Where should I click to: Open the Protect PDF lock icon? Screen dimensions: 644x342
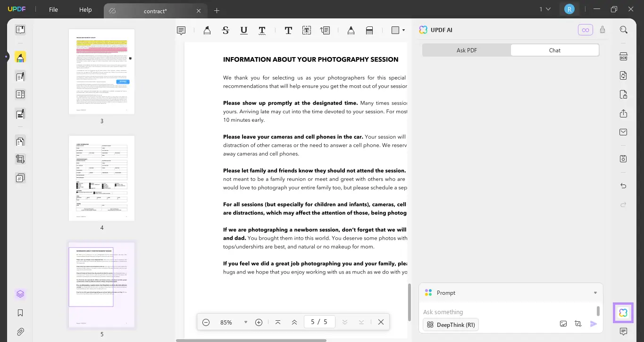coord(624,94)
